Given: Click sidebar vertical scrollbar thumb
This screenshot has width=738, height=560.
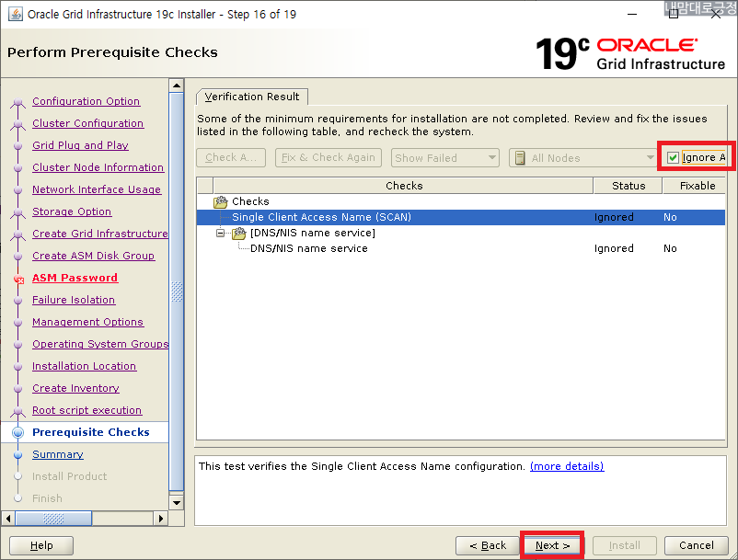Looking at the screenshot, I should click(x=177, y=291).
